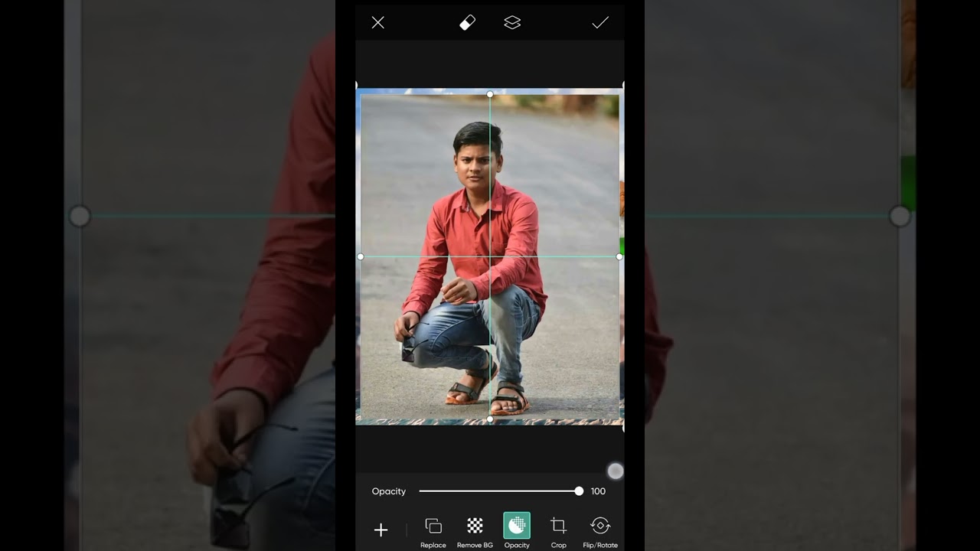The height and width of the screenshot is (551, 980).
Task: Click the Opacity label beside slider
Action: coord(389,491)
